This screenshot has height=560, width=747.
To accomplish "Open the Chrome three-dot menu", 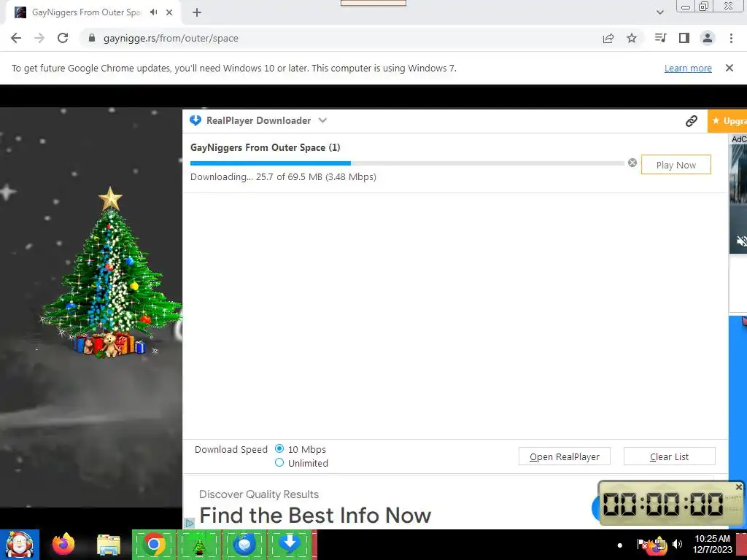I will (x=731, y=38).
